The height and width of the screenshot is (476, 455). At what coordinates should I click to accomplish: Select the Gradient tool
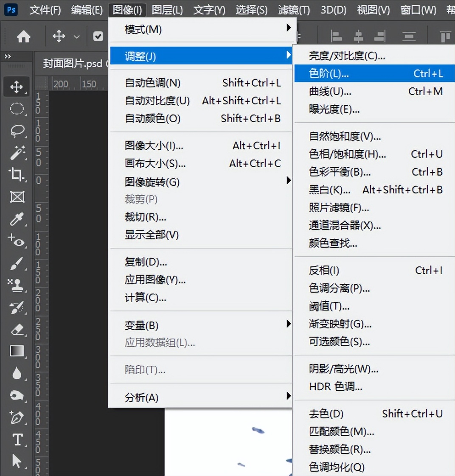[x=17, y=351]
